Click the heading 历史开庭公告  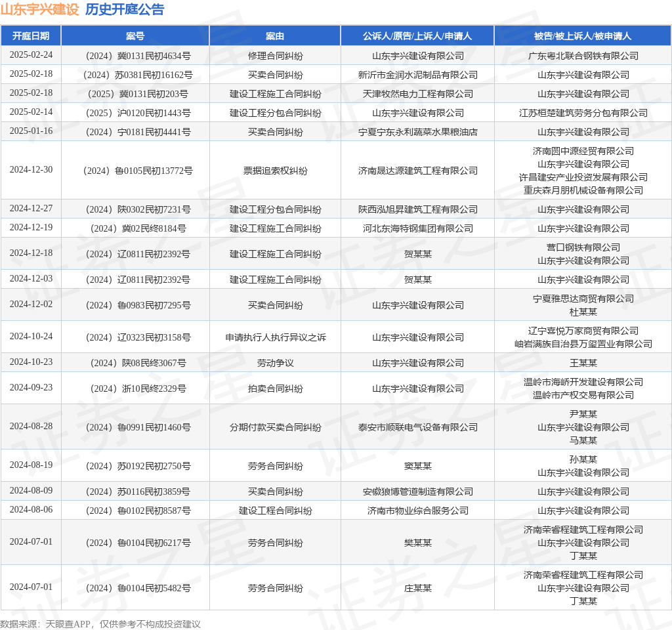coord(125,9)
